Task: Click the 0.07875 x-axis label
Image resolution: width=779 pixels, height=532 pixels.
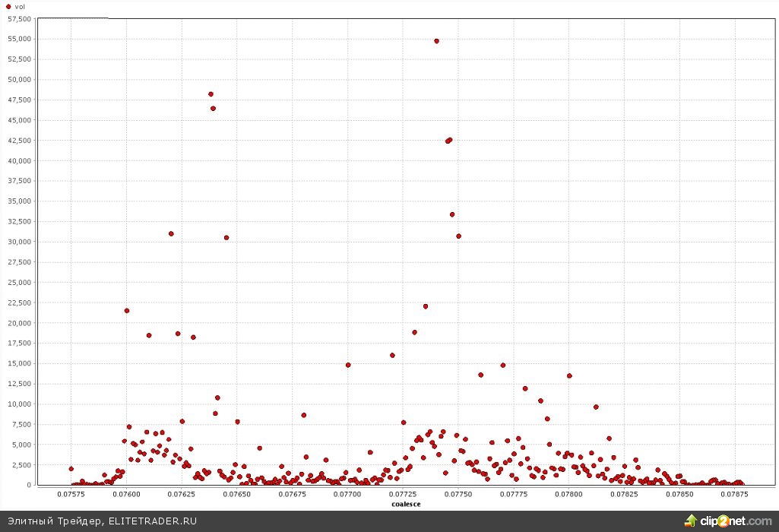Action: point(734,494)
